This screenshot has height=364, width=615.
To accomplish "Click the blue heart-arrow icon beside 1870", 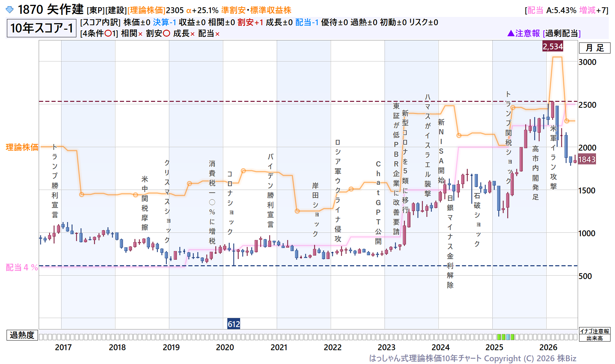I will click(x=10, y=10).
